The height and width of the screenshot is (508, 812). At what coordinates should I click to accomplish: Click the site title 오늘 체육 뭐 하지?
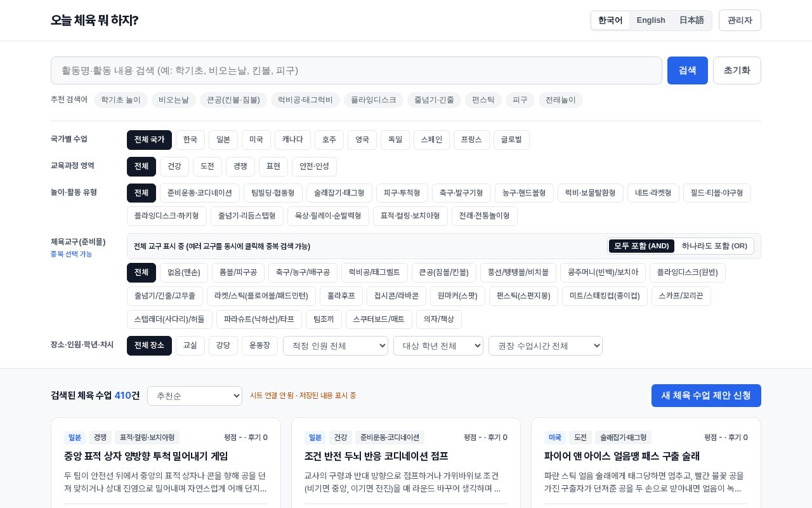(x=95, y=20)
